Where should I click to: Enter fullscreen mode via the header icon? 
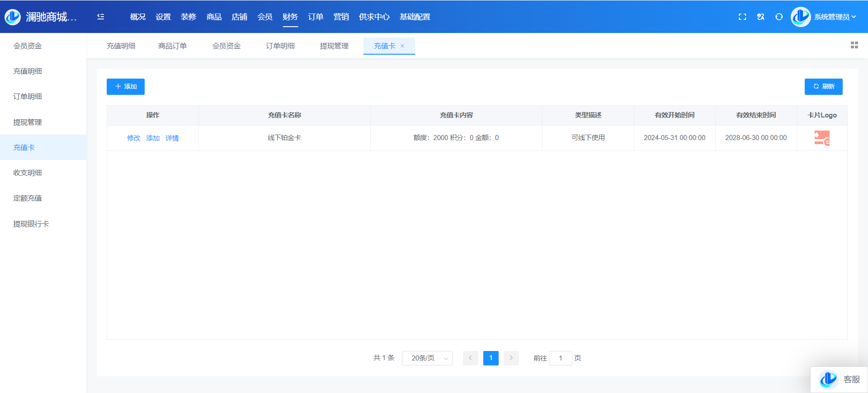click(x=742, y=17)
